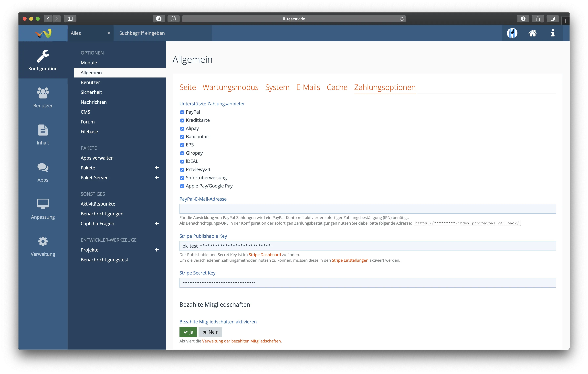Viewport: 588px width, 374px height.
Task: Uncheck the Giropay checkbox
Action: [x=182, y=153]
